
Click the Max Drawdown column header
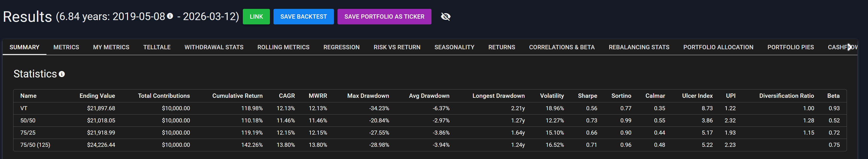368,96
